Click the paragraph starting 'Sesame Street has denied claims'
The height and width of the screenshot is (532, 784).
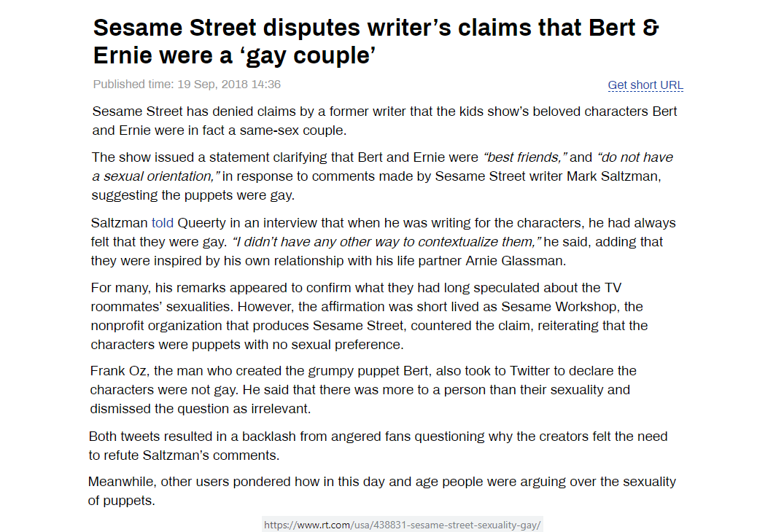(x=384, y=121)
